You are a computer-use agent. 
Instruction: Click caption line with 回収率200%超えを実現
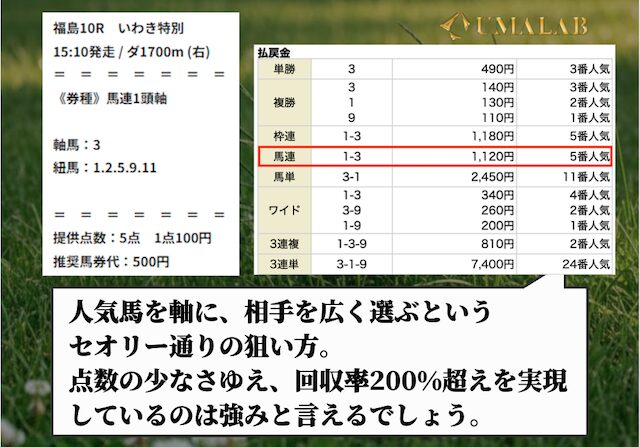click(x=318, y=381)
